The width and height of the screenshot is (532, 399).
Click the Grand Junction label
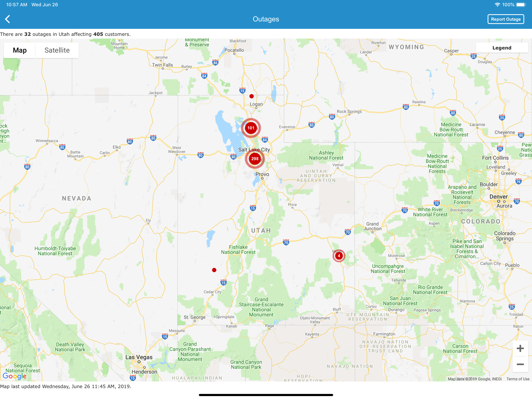372,226
